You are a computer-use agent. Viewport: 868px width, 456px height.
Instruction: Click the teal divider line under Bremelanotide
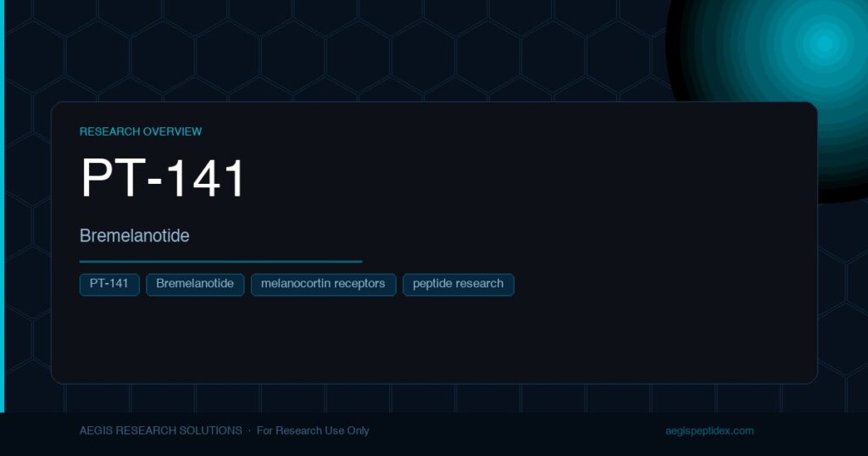tap(221, 261)
